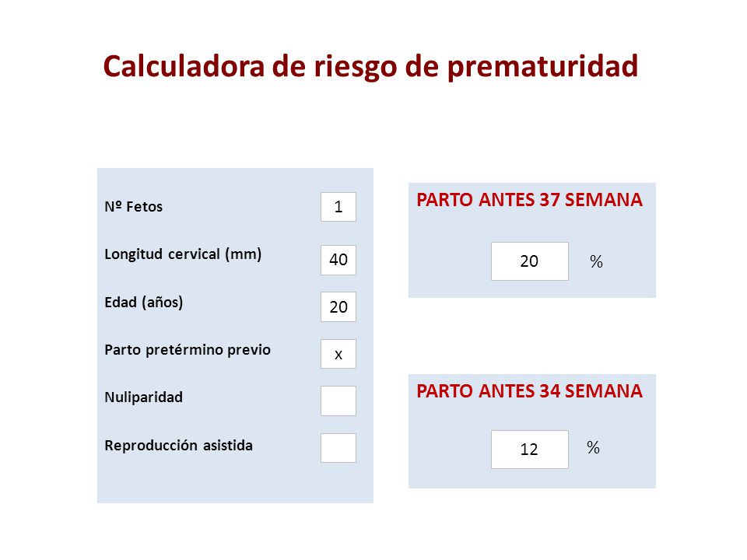Click the percent sign beside the 37-week result
This screenshot has width=747, height=560.
click(x=597, y=261)
